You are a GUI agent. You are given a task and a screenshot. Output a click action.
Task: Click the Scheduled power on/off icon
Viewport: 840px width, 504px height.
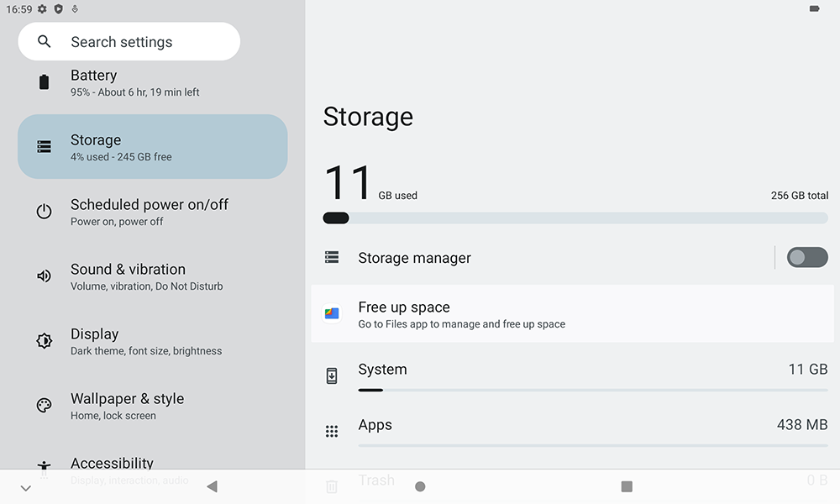pos(45,212)
